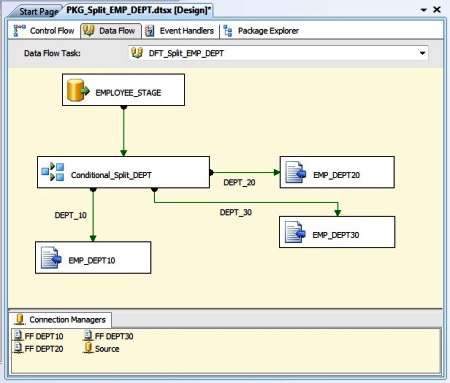
Task: Click the Data Flow tab icon
Action: pos(89,31)
